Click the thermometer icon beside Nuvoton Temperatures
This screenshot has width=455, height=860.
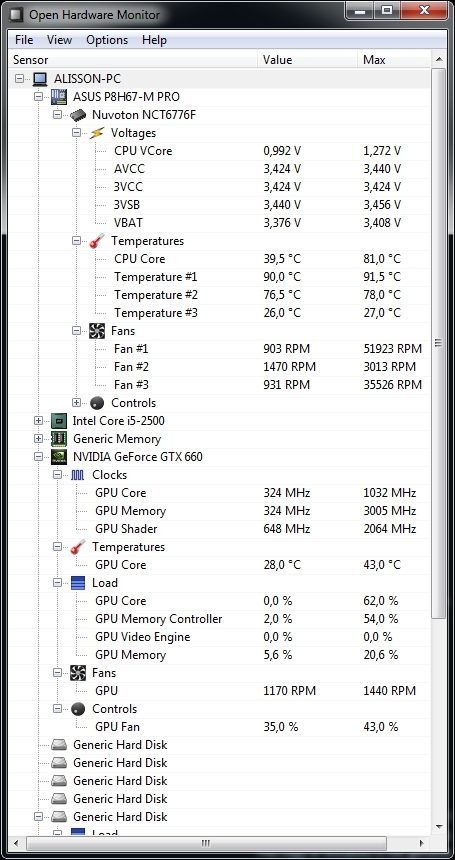[x=96, y=241]
